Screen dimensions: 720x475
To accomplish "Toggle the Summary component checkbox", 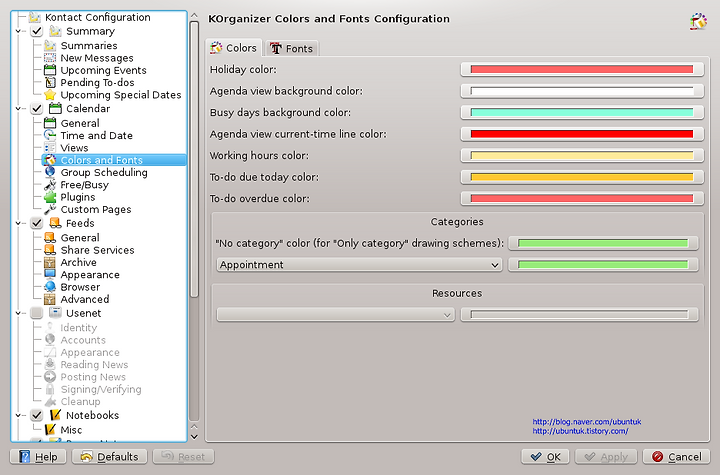I will click(37, 31).
